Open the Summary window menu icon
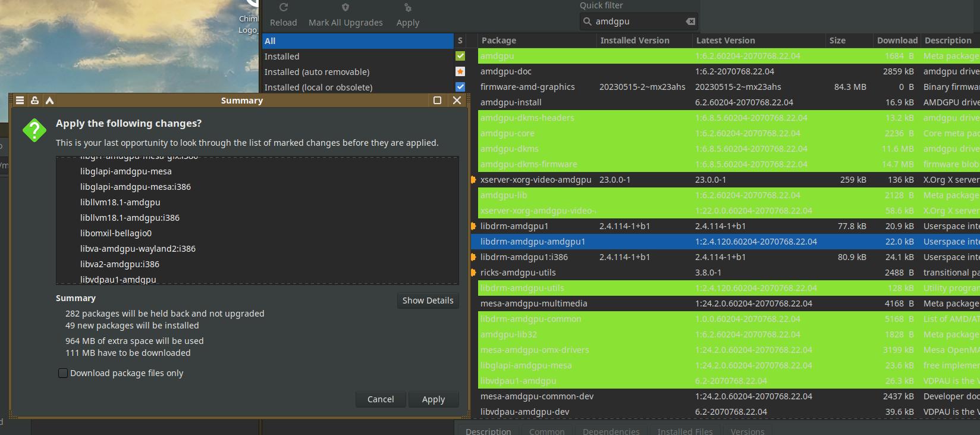This screenshot has height=435, width=980. 20,101
